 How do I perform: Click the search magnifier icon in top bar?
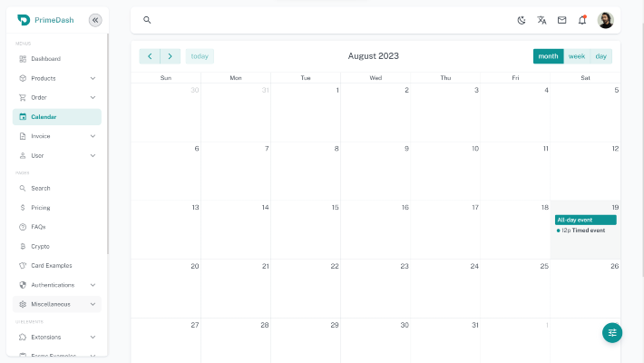tap(147, 20)
